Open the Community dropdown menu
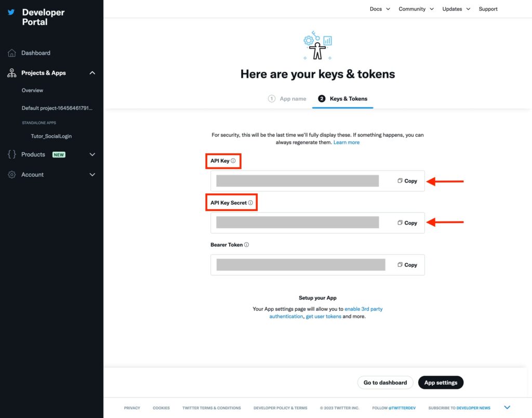Viewport: 532px width, 418px height. [x=416, y=9]
